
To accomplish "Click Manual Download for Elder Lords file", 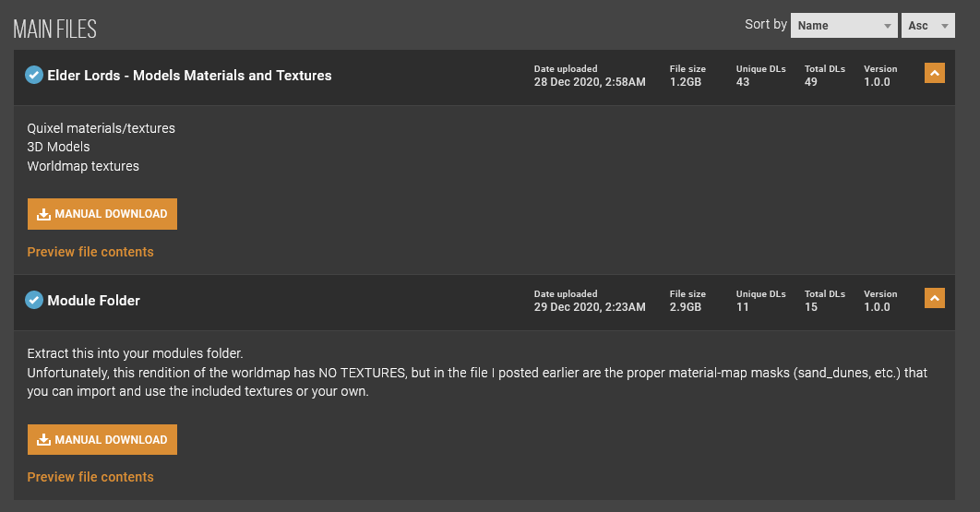I will pos(102,214).
